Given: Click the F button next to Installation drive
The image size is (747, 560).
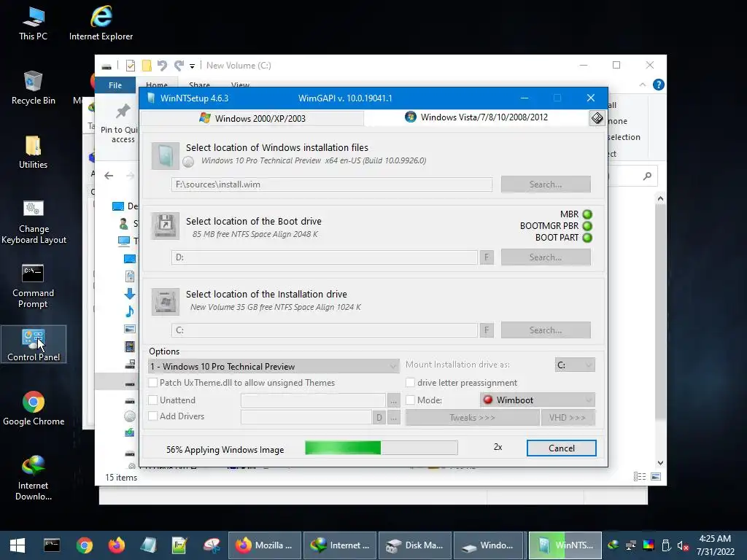Looking at the screenshot, I should [487, 330].
